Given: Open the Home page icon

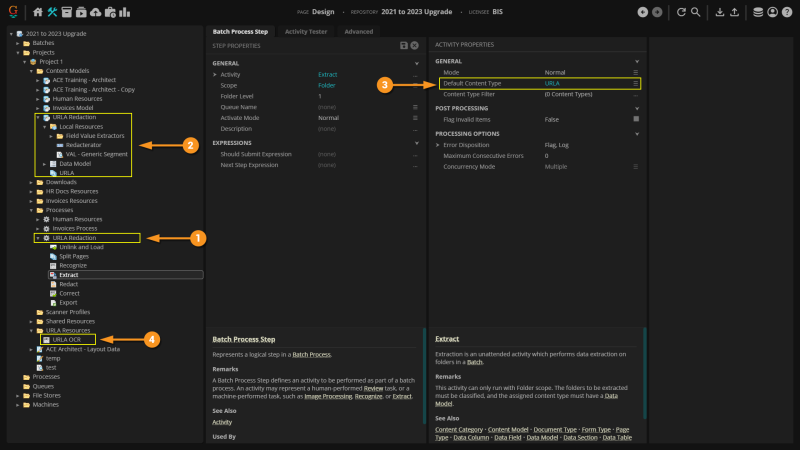Looking at the screenshot, I should click(38, 12).
